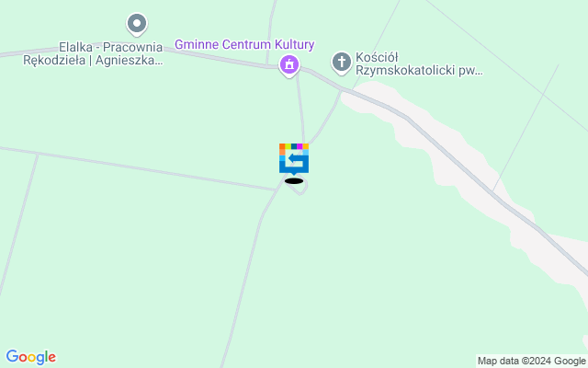Click the church cross pin icon
Screen dimensions: 588x368
coord(341,63)
